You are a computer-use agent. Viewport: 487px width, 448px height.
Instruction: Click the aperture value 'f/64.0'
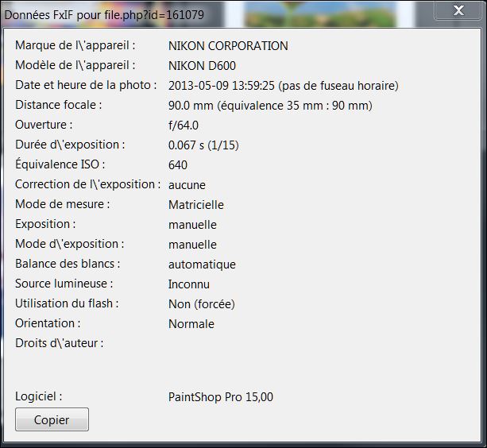[x=184, y=126]
